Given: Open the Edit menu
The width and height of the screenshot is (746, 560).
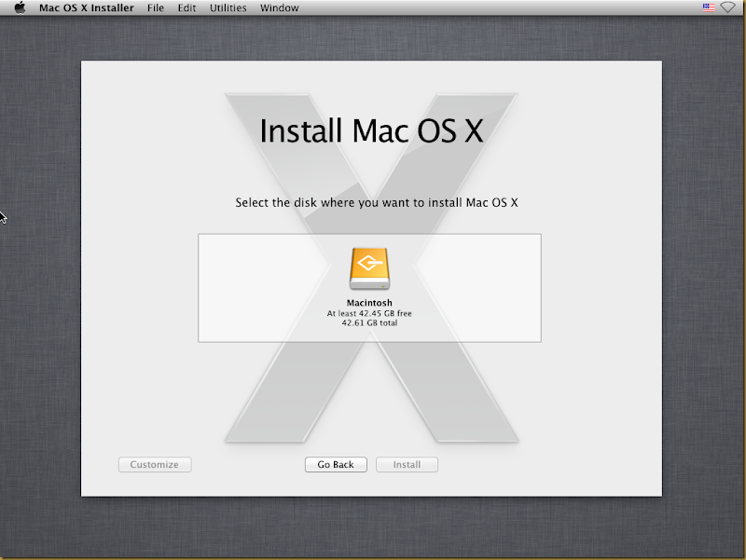Looking at the screenshot, I should [x=187, y=8].
